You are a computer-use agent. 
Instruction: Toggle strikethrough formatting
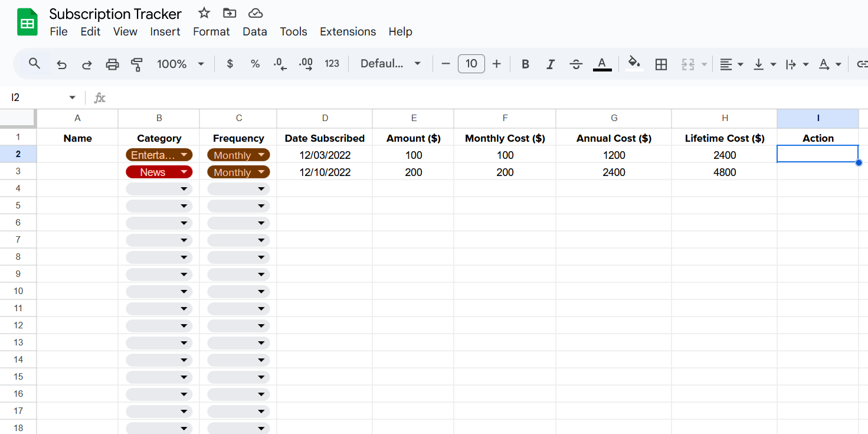click(575, 64)
